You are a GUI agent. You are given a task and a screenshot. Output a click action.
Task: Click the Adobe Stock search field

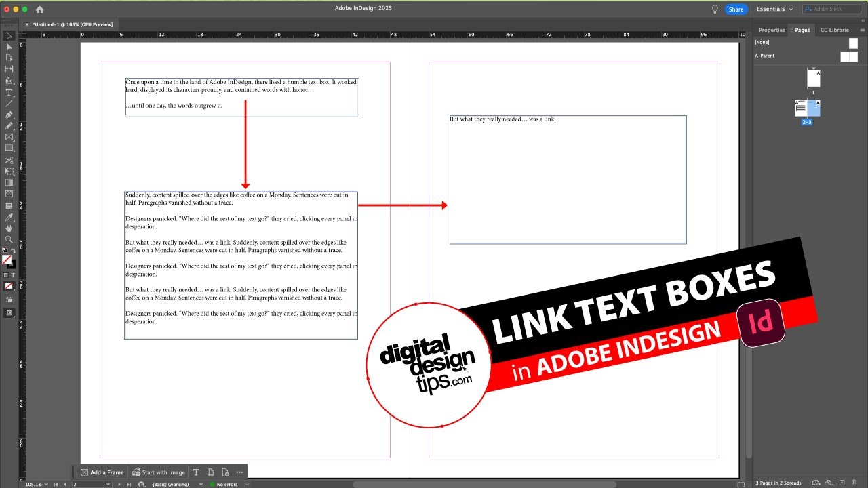831,9
